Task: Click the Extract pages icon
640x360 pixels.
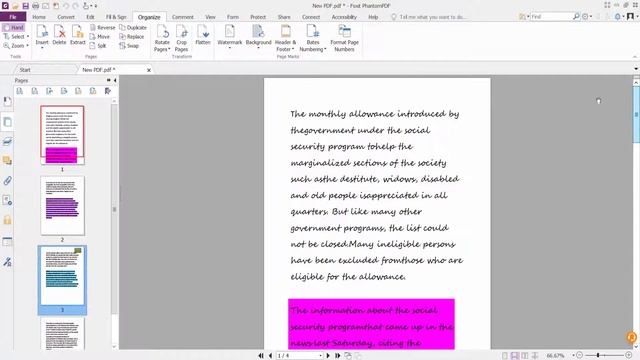Action: [x=78, y=31]
